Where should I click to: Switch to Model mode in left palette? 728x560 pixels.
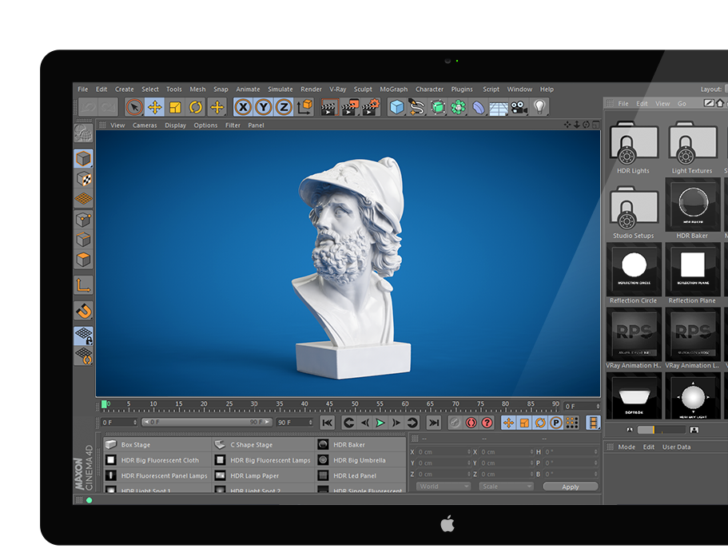click(x=83, y=159)
